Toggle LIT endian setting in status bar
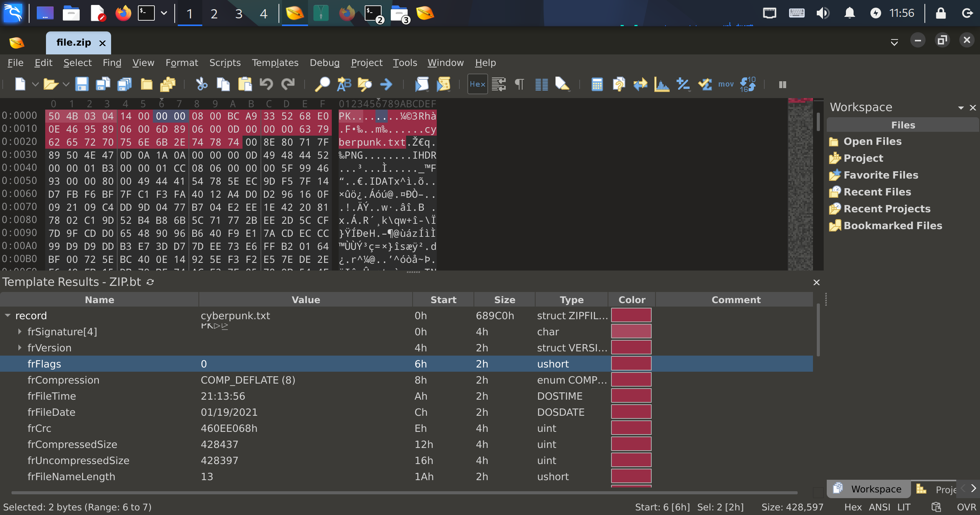980x515 pixels. pyautogui.click(x=904, y=507)
